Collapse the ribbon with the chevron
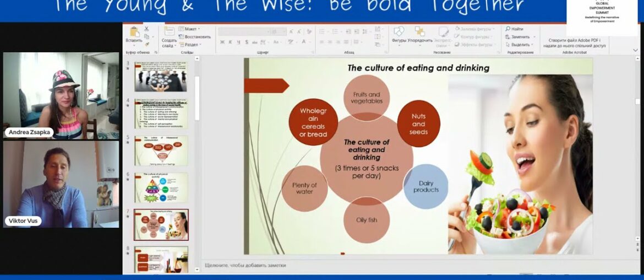Screen dimensions: 644x280 pyautogui.click(x=635, y=50)
